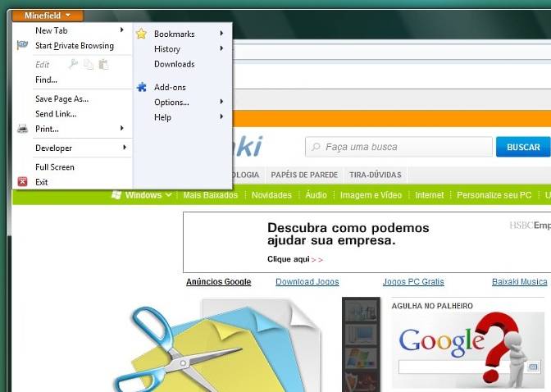The height and width of the screenshot is (392, 551).
Task: Click Clique aqui in HSBC banner
Action: click(x=289, y=259)
